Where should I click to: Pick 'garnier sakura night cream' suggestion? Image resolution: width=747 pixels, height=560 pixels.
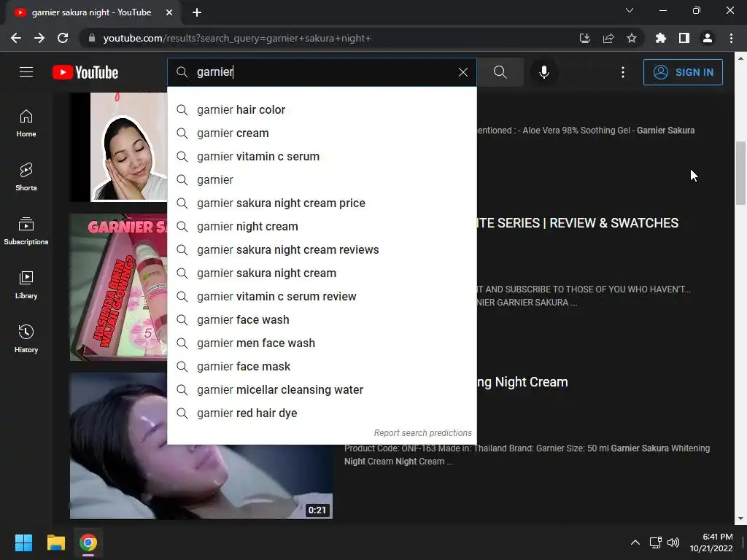322,273
